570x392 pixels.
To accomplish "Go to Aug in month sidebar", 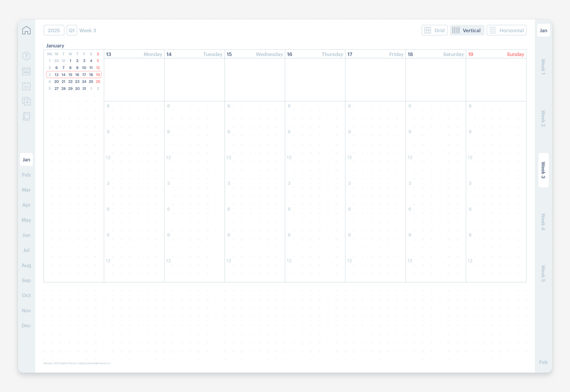I will [x=26, y=265].
